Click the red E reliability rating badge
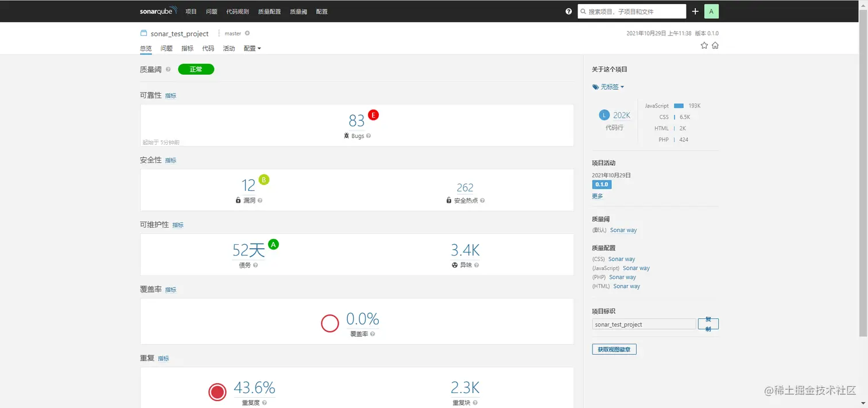The width and height of the screenshot is (868, 408). pos(373,115)
